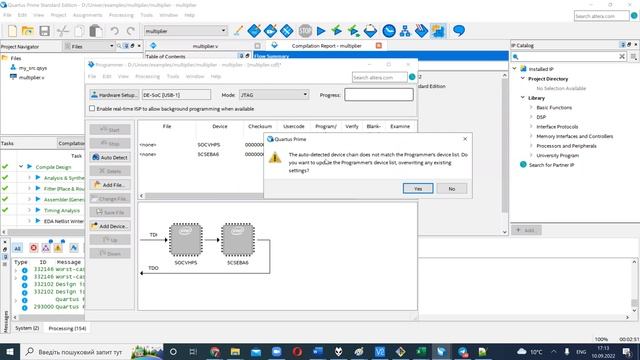The height and width of the screenshot is (360, 640).
Task: Switch to multiplier.v editor tab
Action: pyautogui.click(x=205, y=46)
